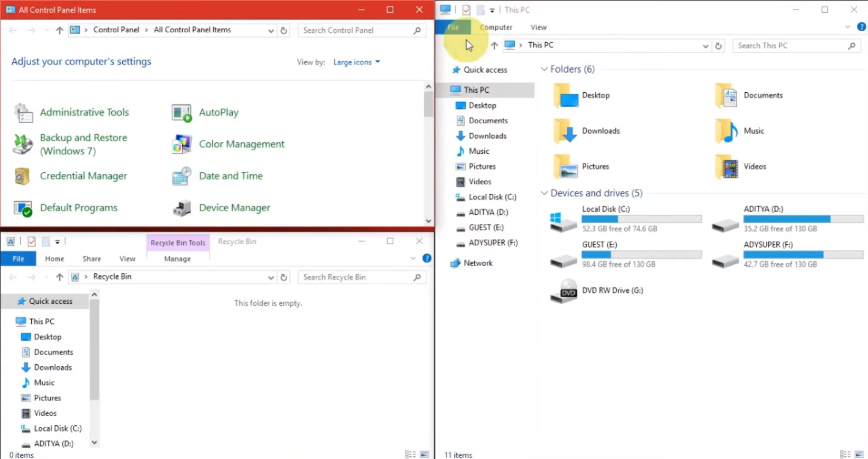Switch Recycle Bin to large icons view button
Image resolution: width=868 pixels, height=459 pixels.
(x=424, y=455)
